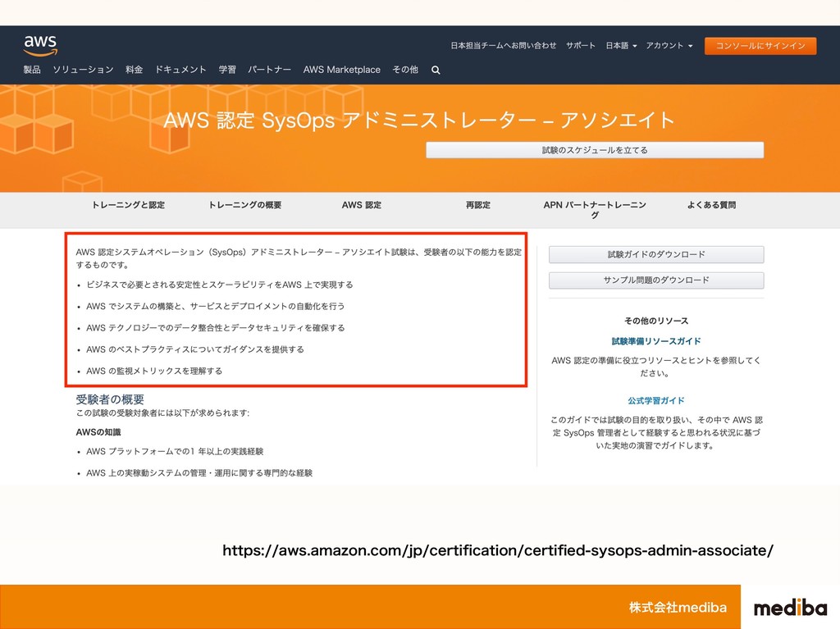
Task: Click the AWSの知識 subheading
Action: [98, 432]
